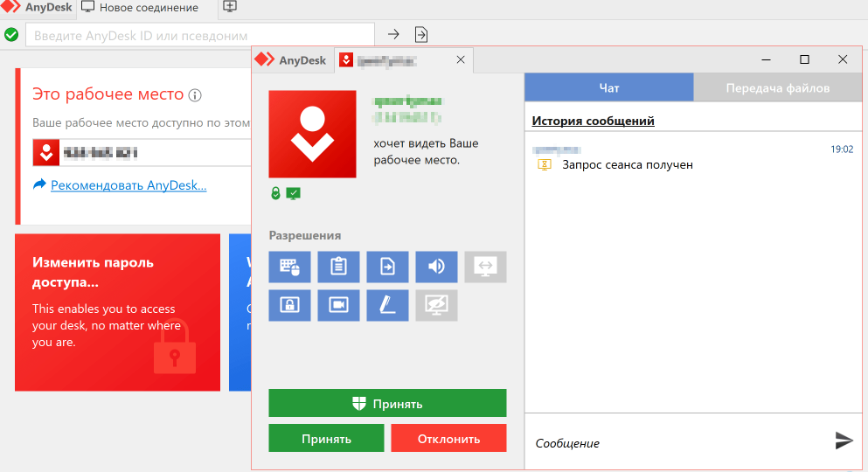Click the Сообщение message field
The width and height of the screenshot is (868, 472).
[x=678, y=442]
